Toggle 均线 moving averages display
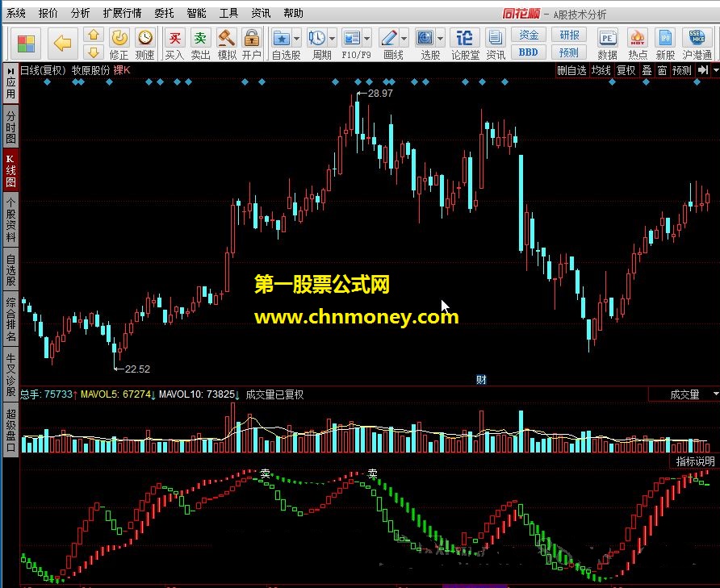The height and width of the screenshot is (588, 720). click(601, 70)
